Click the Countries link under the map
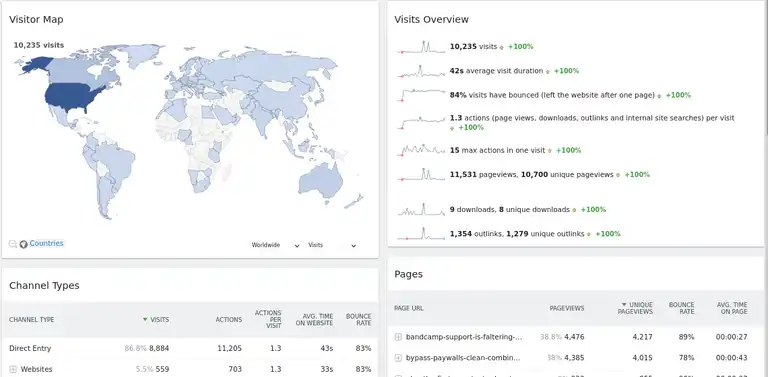This screenshot has height=377, width=768. [x=46, y=243]
